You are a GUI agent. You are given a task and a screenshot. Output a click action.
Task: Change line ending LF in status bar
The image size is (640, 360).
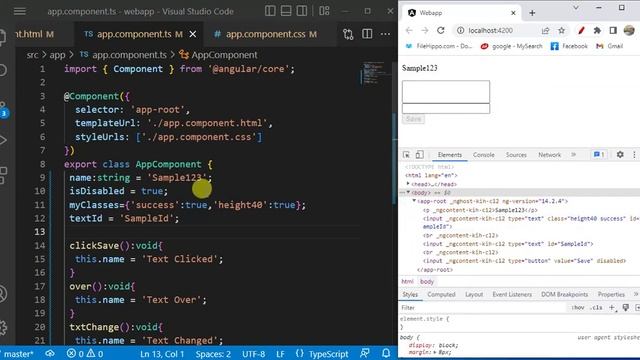point(280,354)
